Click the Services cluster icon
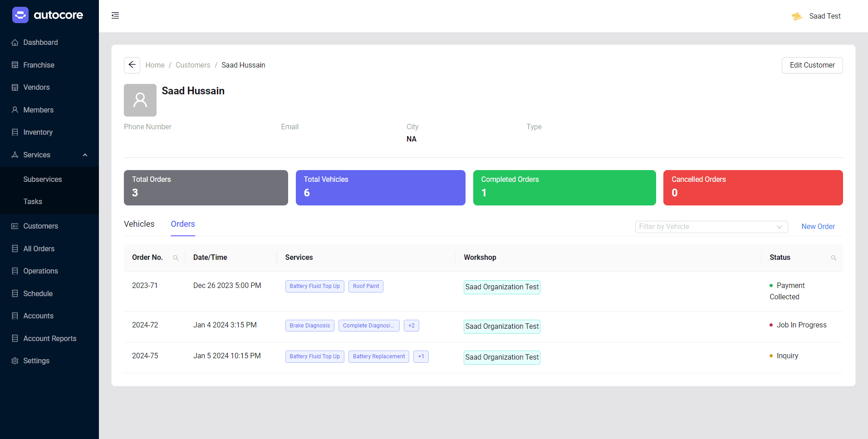 [x=15, y=155]
